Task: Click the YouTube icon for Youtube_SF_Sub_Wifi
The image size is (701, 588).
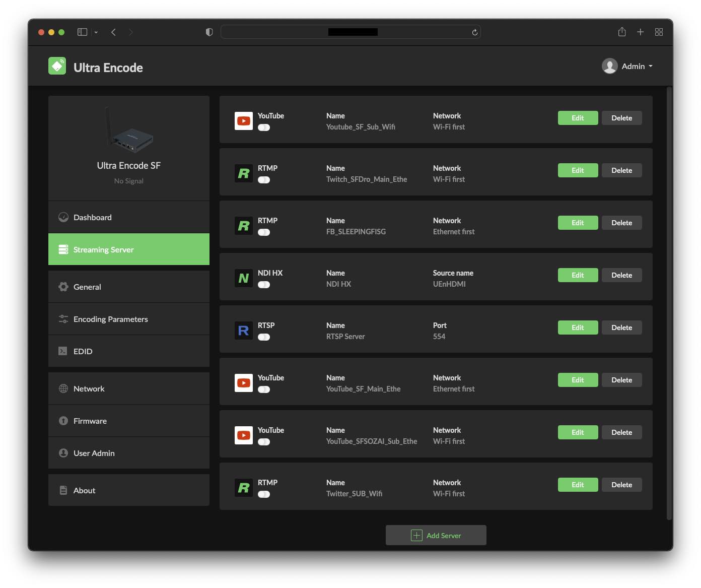Action: 244,121
